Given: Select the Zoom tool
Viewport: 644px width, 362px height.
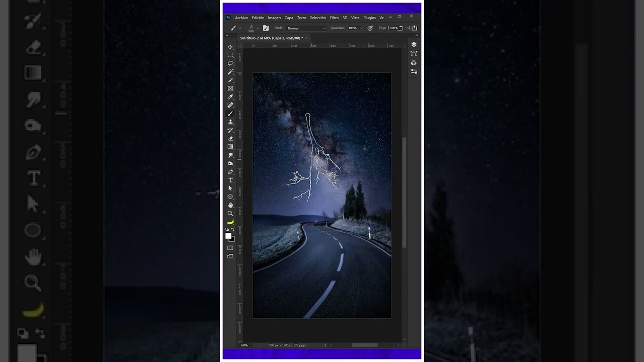Looking at the screenshot, I should click(x=230, y=213).
